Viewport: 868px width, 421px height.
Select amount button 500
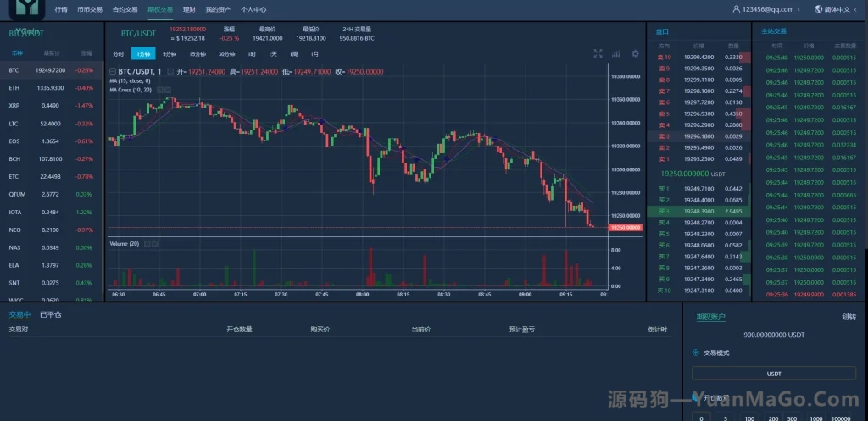(x=793, y=418)
